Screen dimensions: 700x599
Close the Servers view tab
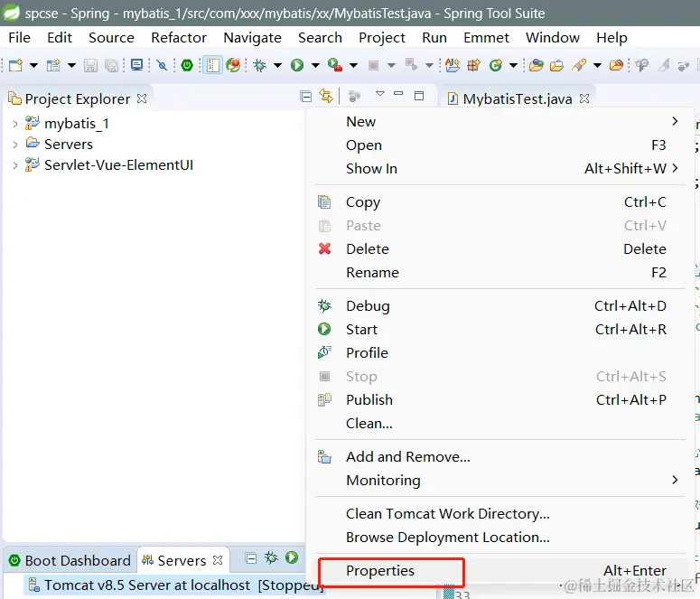pyautogui.click(x=218, y=559)
